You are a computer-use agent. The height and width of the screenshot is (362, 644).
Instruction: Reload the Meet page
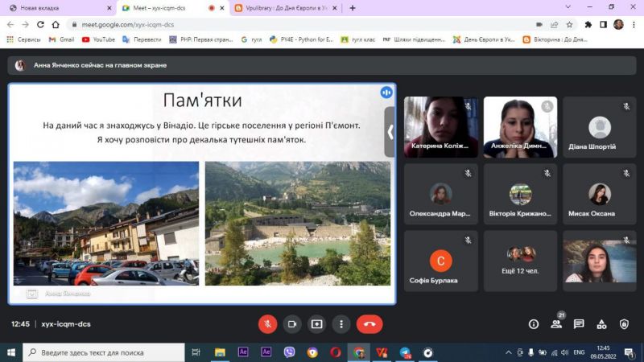40,25
